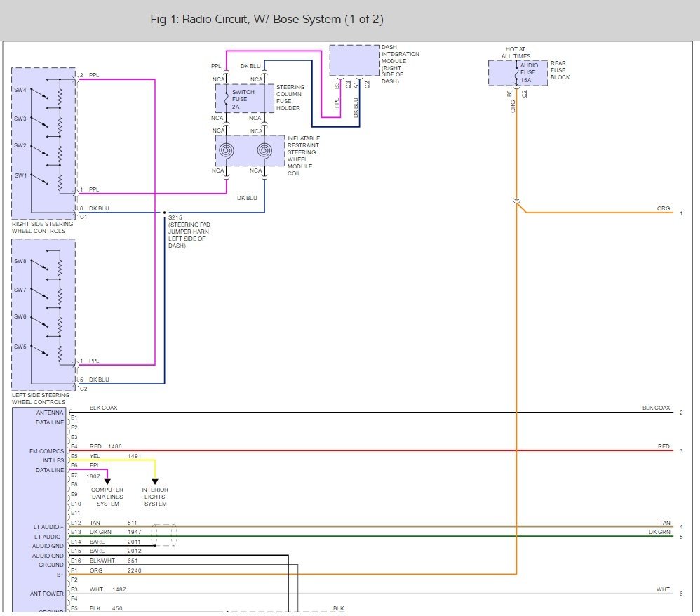
Task: Click the Steering Column Fuse Holder label
Action: pyautogui.click(x=291, y=98)
